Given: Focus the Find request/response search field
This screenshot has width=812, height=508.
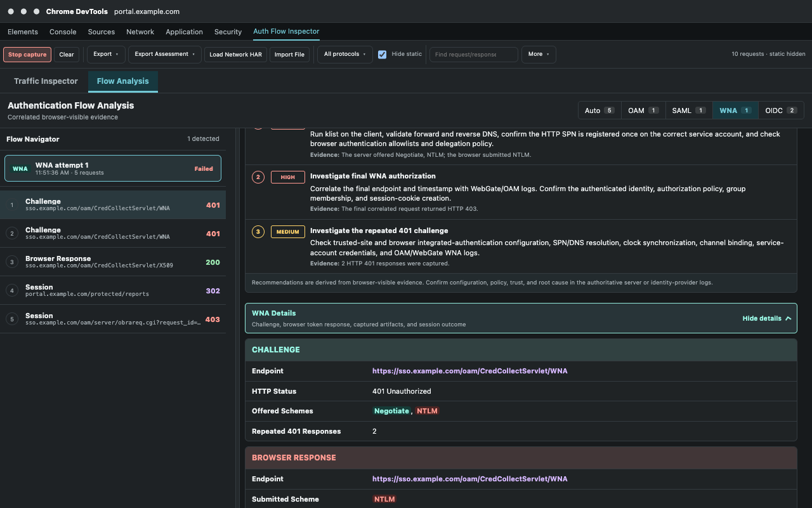Looking at the screenshot, I should pyautogui.click(x=474, y=55).
